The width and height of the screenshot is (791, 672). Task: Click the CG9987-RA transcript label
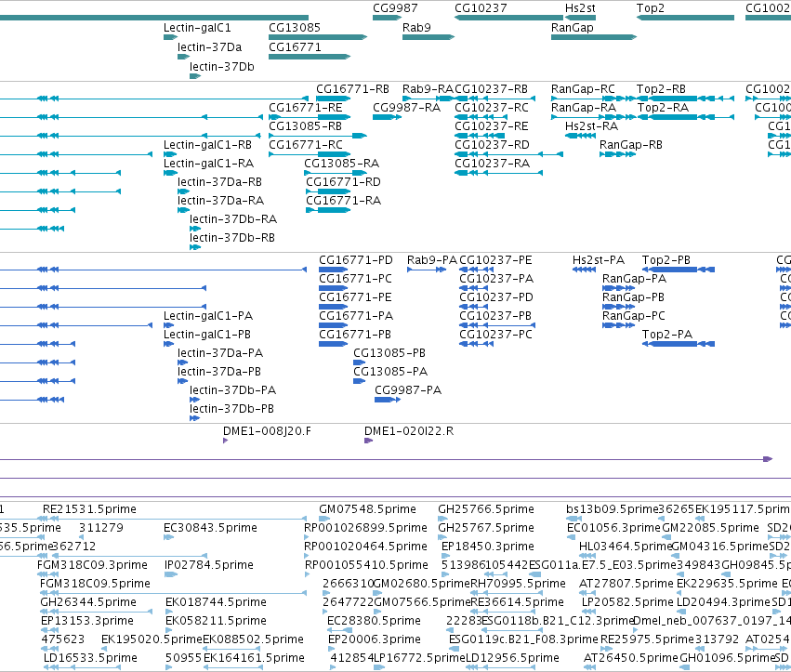[406, 108]
